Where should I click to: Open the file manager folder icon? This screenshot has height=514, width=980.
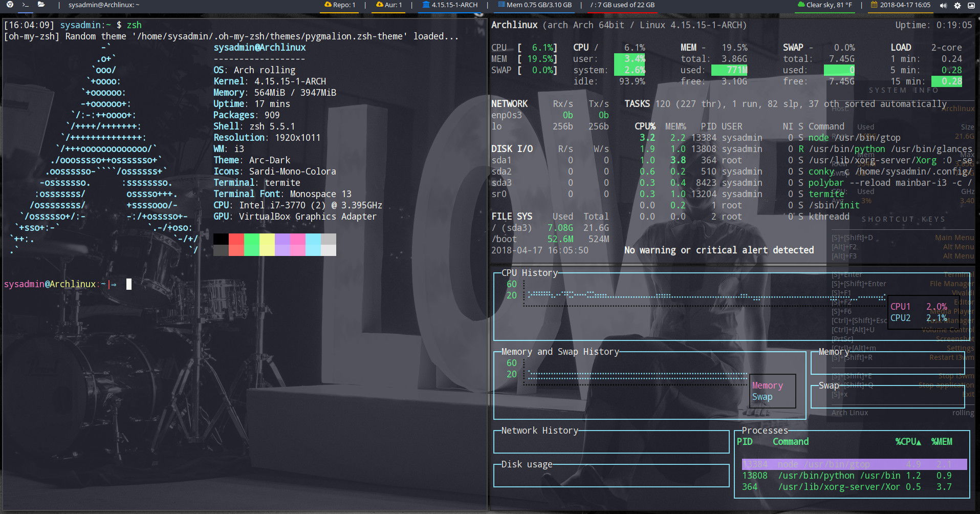40,5
